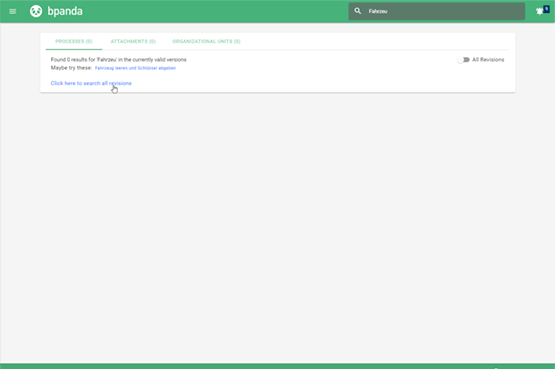Open the notifications bell
Viewport: 555px width, 369px height.
coord(540,11)
